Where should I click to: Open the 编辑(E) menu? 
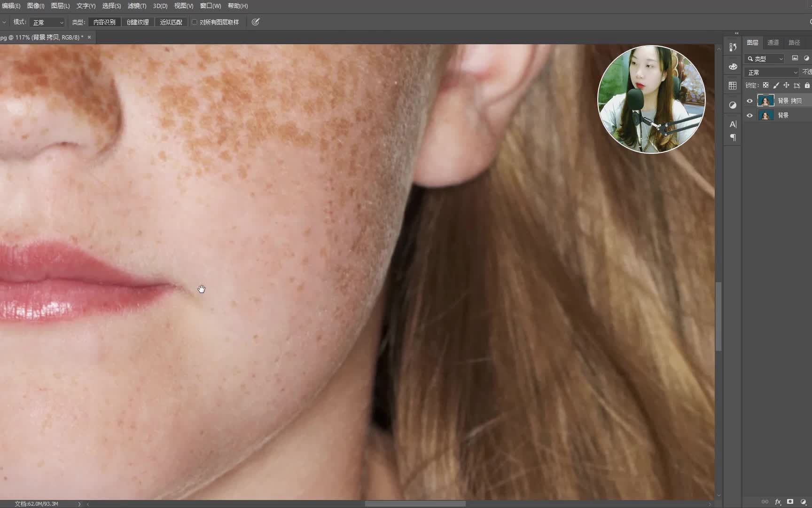pos(11,6)
